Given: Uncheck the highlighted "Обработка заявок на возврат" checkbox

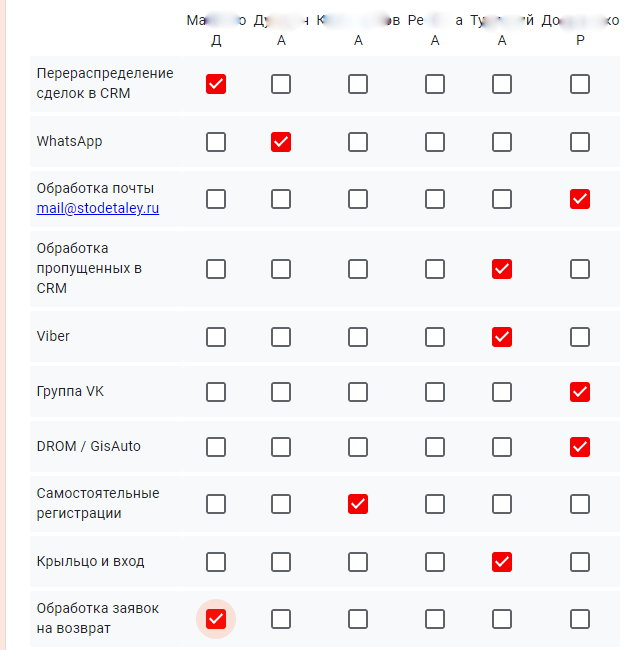Looking at the screenshot, I should (216, 620).
